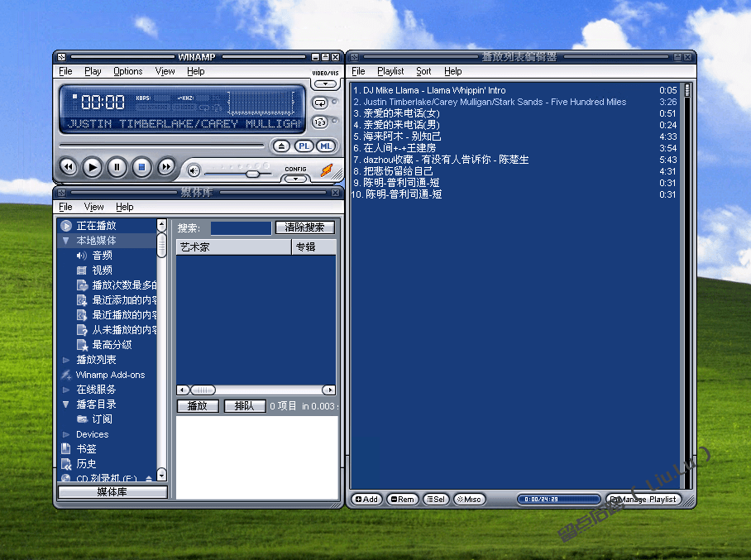Click the Winamp time display
This screenshot has width=751, height=560.
[103, 102]
